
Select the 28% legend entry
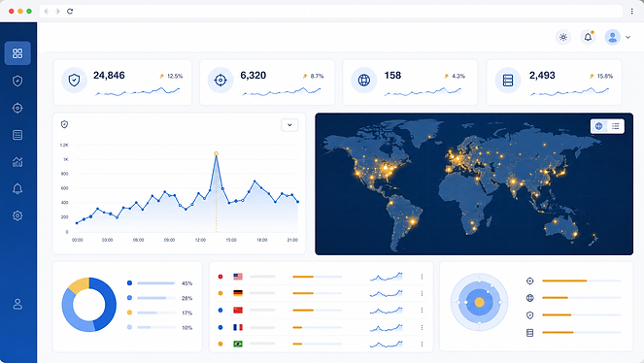click(x=159, y=298)
